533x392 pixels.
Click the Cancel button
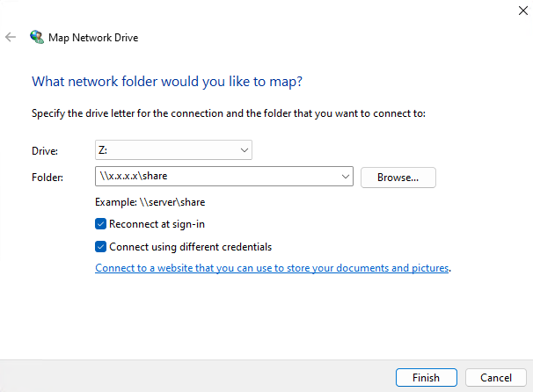495,377
